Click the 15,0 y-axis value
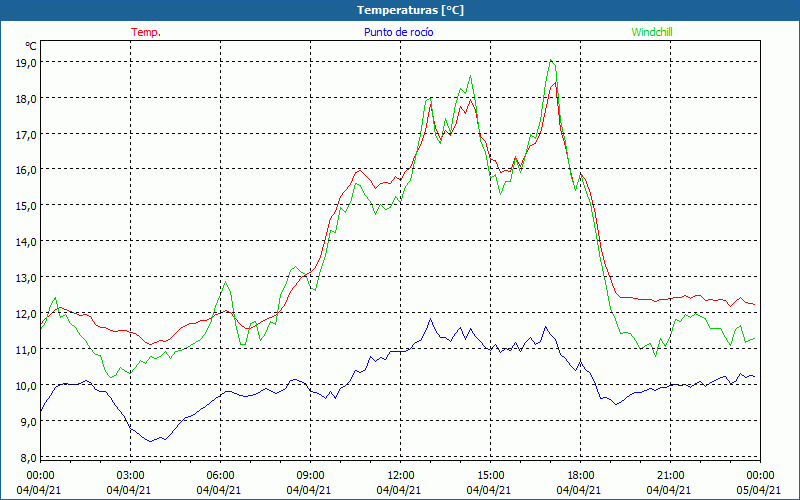This screenshot has height=500, width=800. (x=26, y=206)
